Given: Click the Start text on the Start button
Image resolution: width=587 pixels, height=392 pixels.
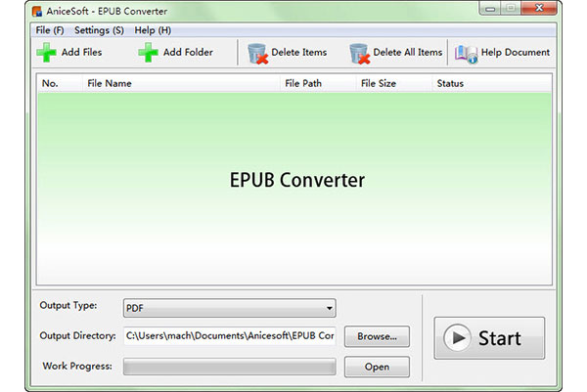Looking at the screenshot, I should point(500,338).
